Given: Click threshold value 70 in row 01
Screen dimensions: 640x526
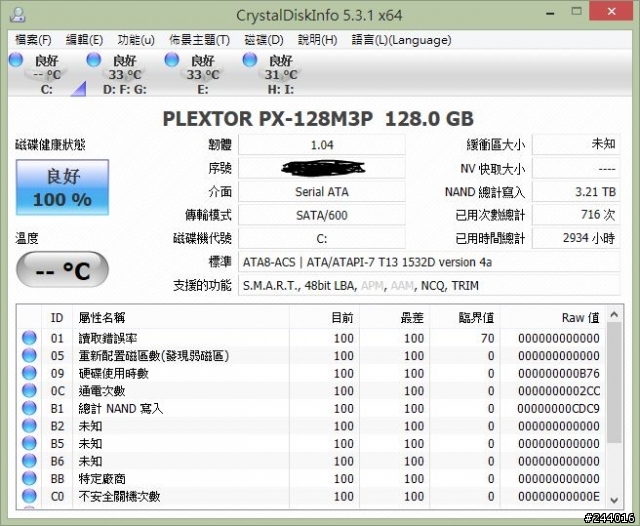Looking at the screenshot, I should (x=487, y=338).
